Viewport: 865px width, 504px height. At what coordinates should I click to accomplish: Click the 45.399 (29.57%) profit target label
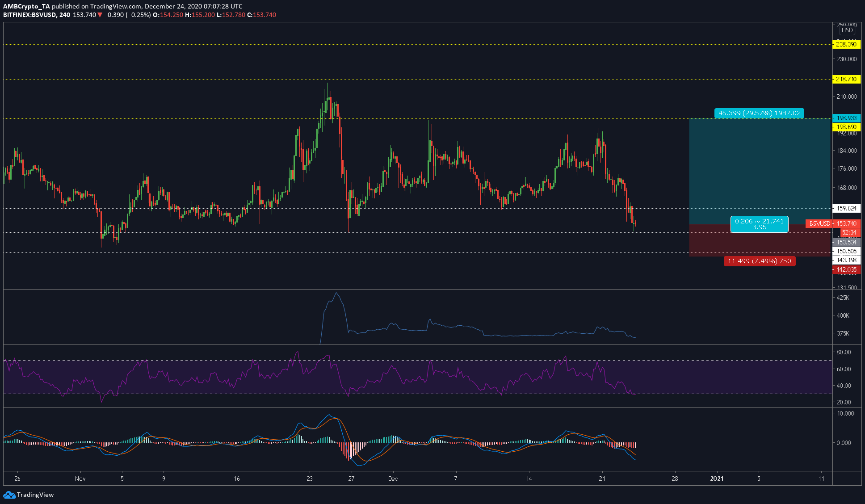tap(760, 113)
